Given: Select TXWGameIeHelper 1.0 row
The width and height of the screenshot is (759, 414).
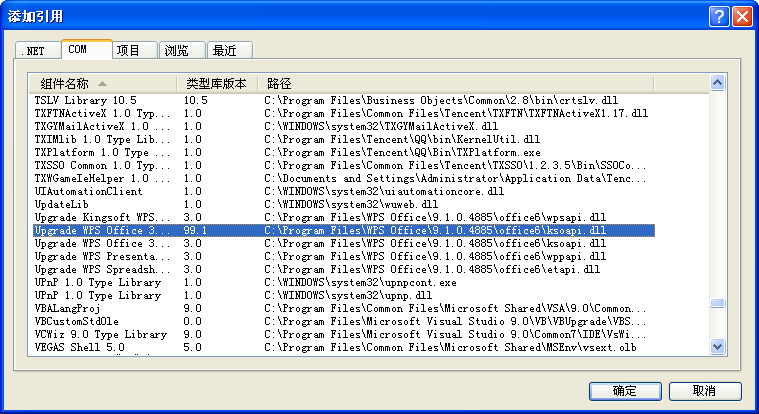Looking at the screenshot, I should [x=344, y=179].
